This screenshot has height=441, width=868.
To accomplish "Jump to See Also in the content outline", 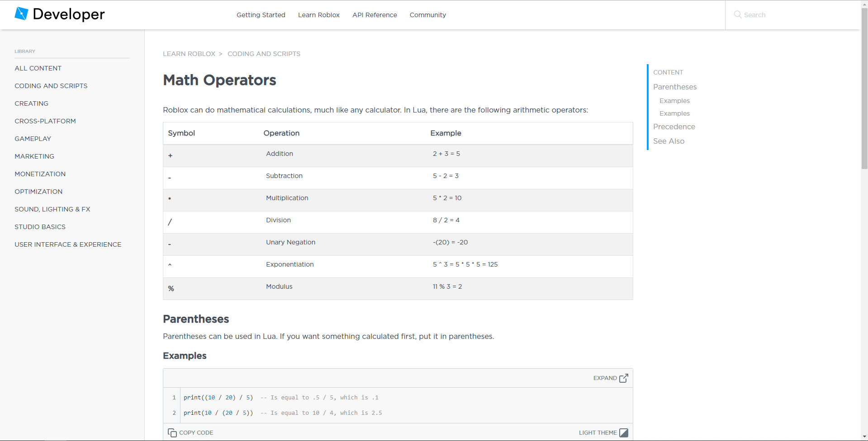I will pyautogui.click(x=669, y=141).
